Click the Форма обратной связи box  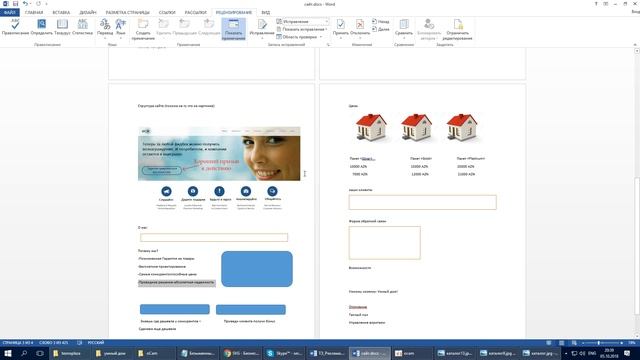384,243
